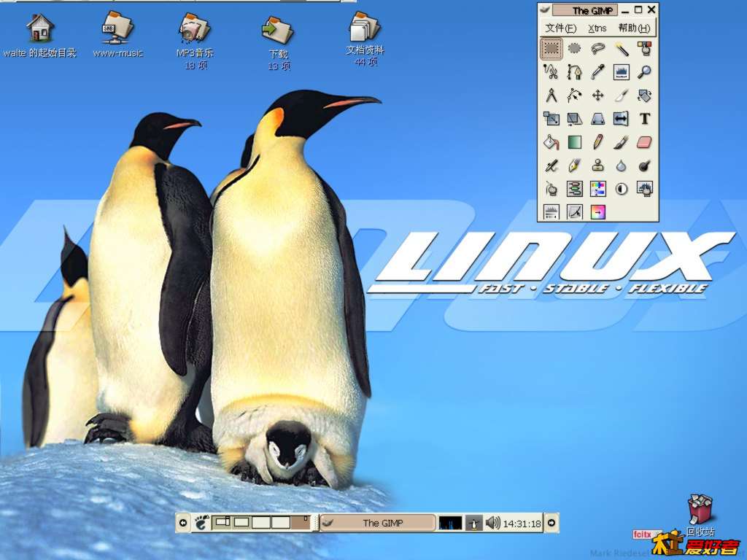Viewport: 747px width, 560px height.
Task: Choose the Perspective tool
Action: (598, 119)
